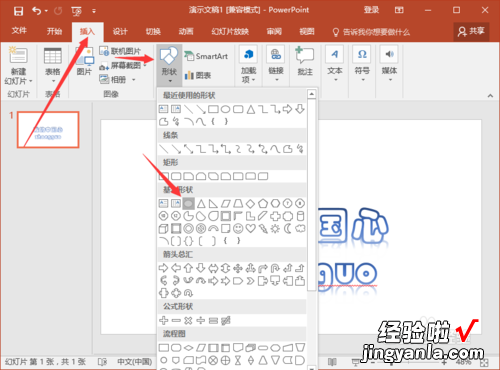Select the straight line under 线条

pyautogui.click(x=163, y=149)
